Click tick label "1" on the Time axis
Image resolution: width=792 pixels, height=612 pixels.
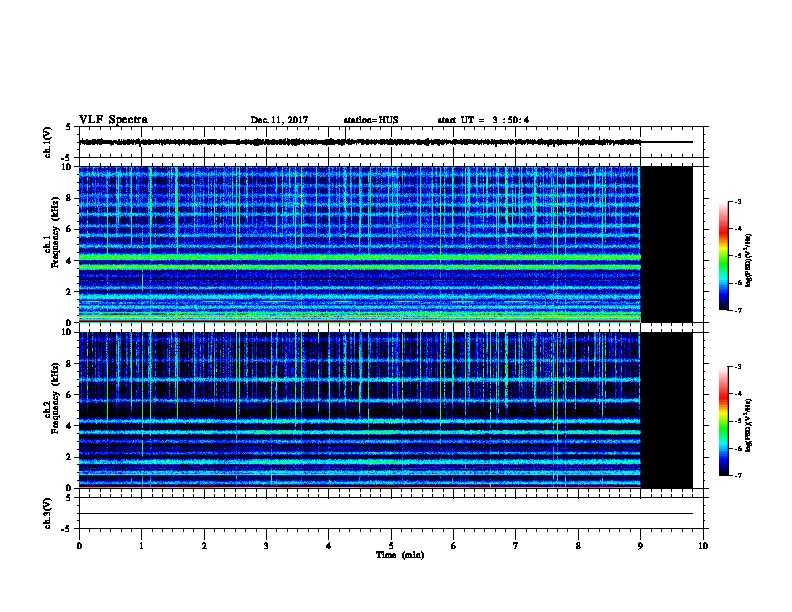pos(141,546)
